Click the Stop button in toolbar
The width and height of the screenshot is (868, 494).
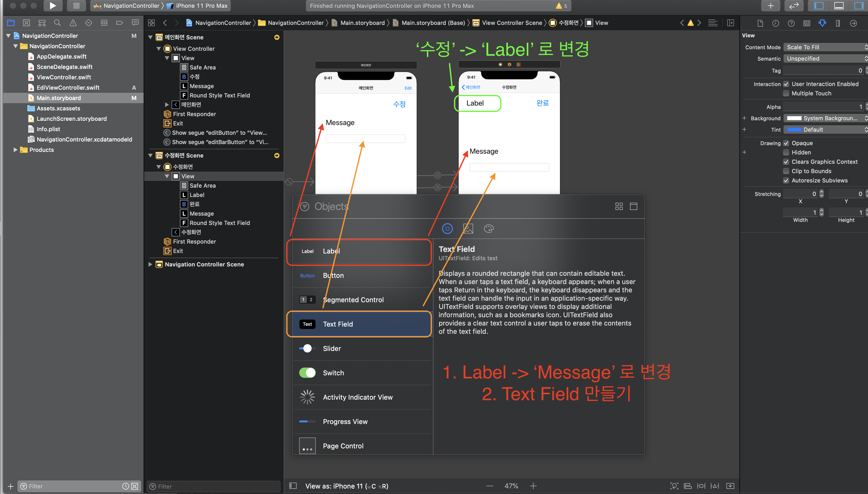point(76,6)
